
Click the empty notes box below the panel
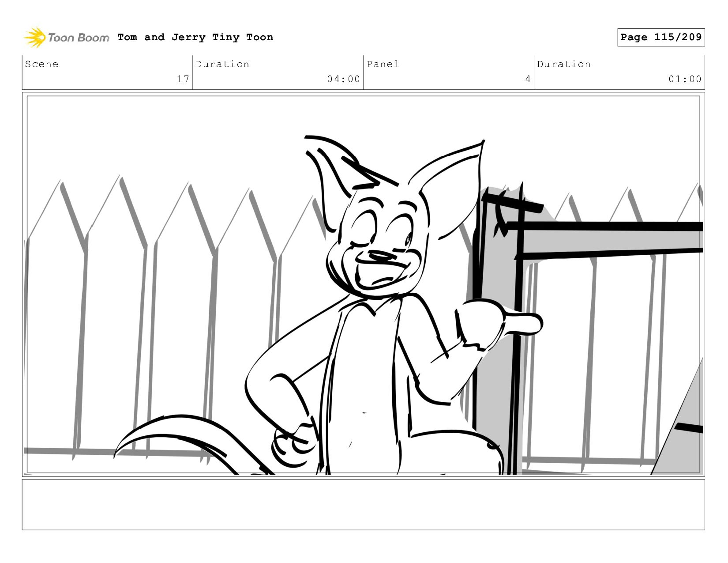pos(363,505)
